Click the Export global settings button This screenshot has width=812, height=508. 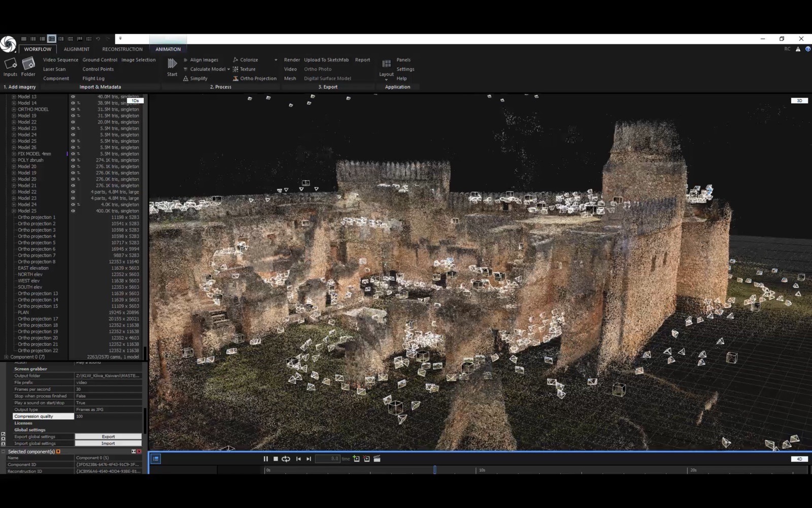click(108, 436)
